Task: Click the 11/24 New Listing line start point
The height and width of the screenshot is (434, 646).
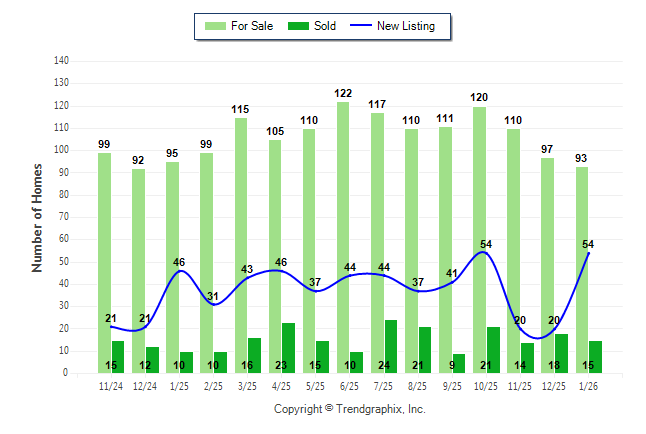Action: tap(111, 326)
